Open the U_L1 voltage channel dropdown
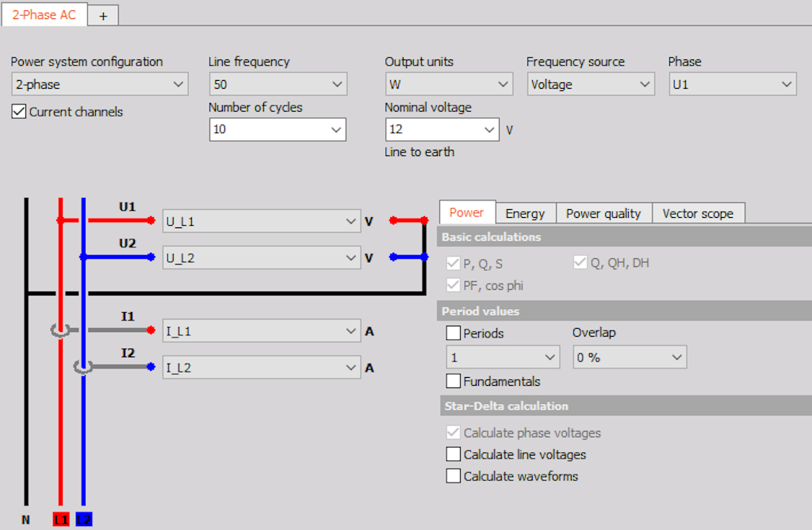Image resolution: width=812 pixels, height=530 pixels. pyautogui.click(x=262, y=222)
